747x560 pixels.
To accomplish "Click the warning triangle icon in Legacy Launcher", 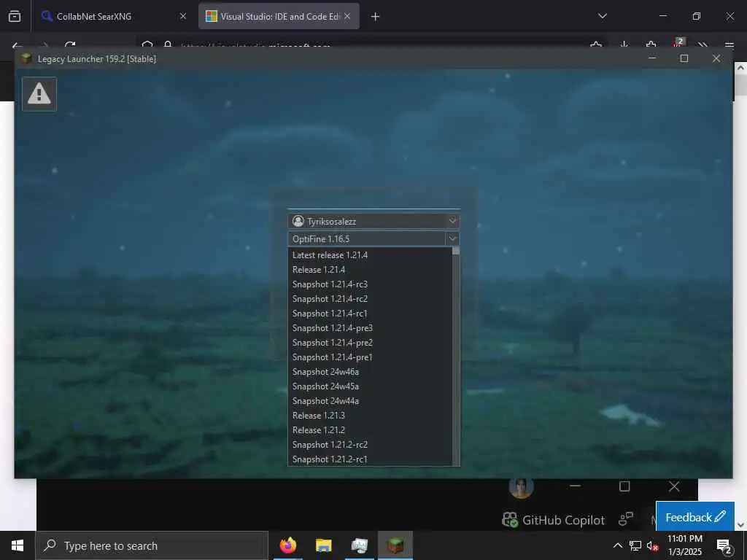I will click(39, 94).
